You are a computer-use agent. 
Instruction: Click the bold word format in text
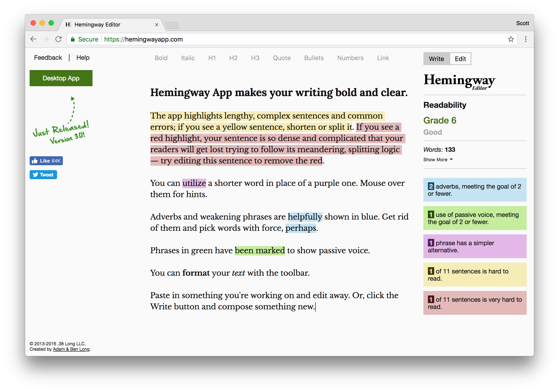(196, 273)
